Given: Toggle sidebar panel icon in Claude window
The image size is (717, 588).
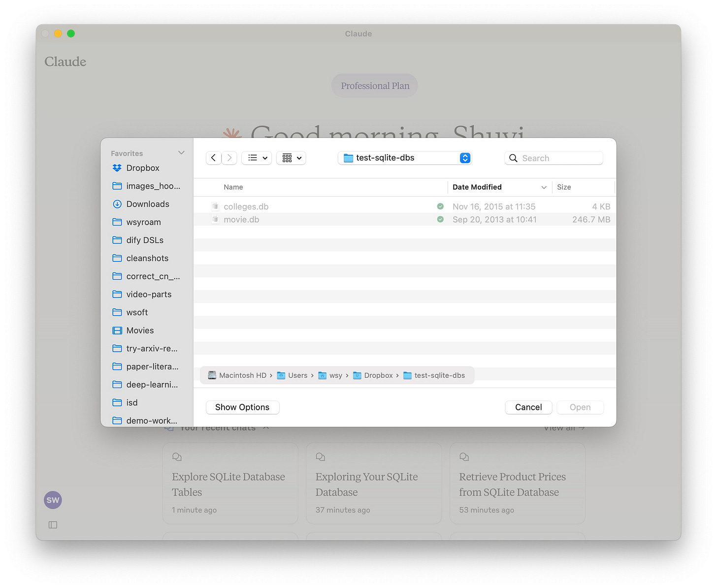Looking at the screenshot, I should coord(53,525).
